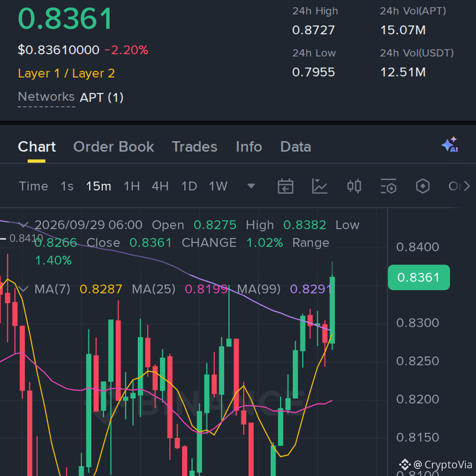Viewport: 476px width, 476px height.
Task: Open the chart display settings icon
Action: pyautogui.click(x=389, y=186)
